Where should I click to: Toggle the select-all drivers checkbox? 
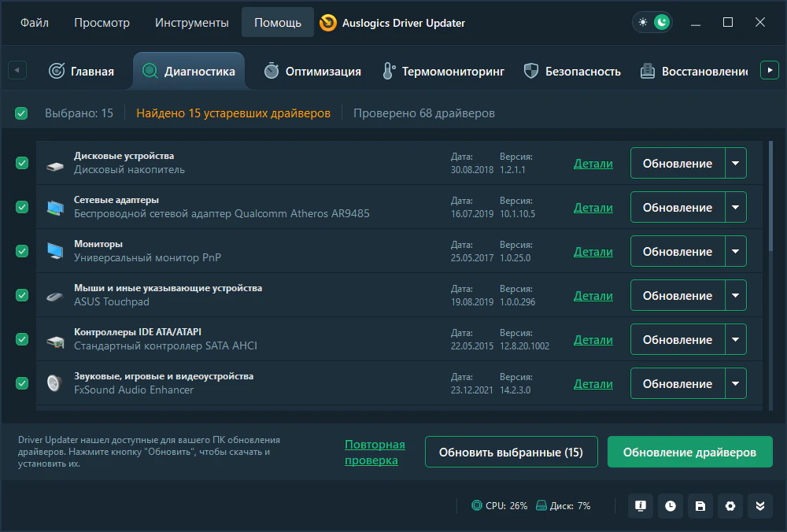pyautogui.click(x=21, y=113)
